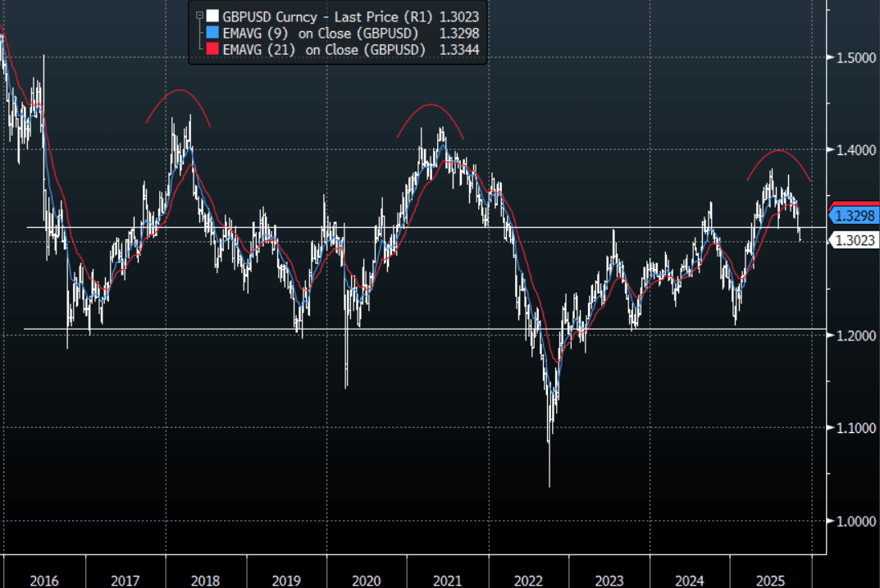
Task: Click the 1.2000 price axis label
Action: (856, 335)
